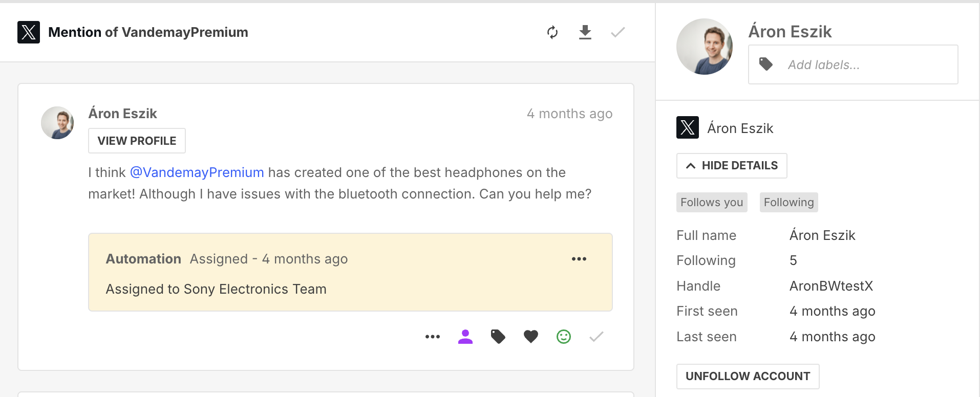
Task: Click the VIEW PROFILE button
Action: 137,141
